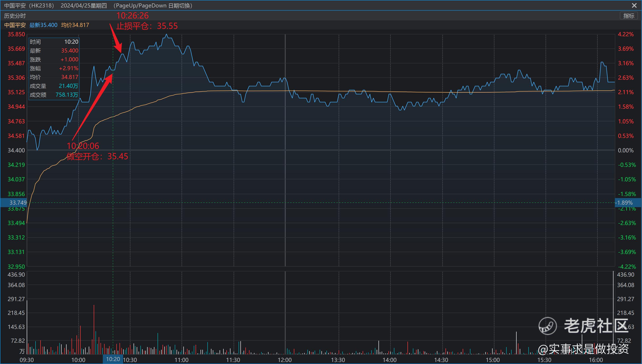Image resolution: width=642 pixels, height=364 pixels.
Task: Click the 时间 10:20 row in tooltip
Action: pyautogui.click(x=54, y=42)
